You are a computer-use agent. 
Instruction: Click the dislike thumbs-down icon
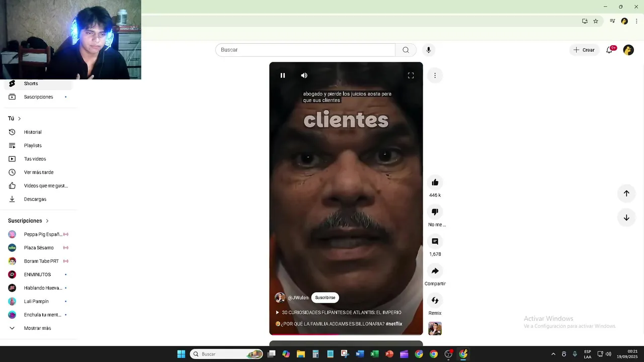(x=435, y=212)
